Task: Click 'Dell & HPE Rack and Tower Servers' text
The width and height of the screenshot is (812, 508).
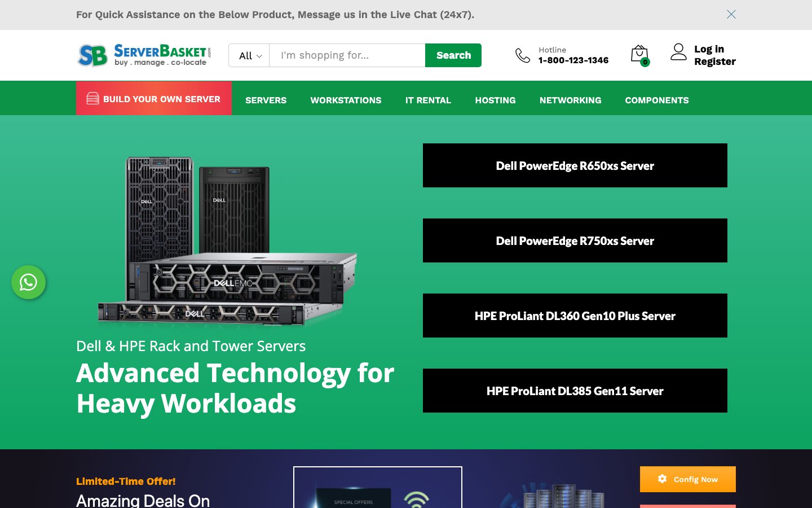Action: coord(191,346)
